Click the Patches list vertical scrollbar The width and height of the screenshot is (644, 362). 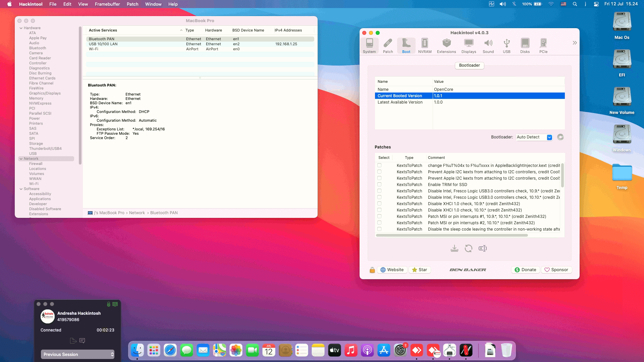562,175
